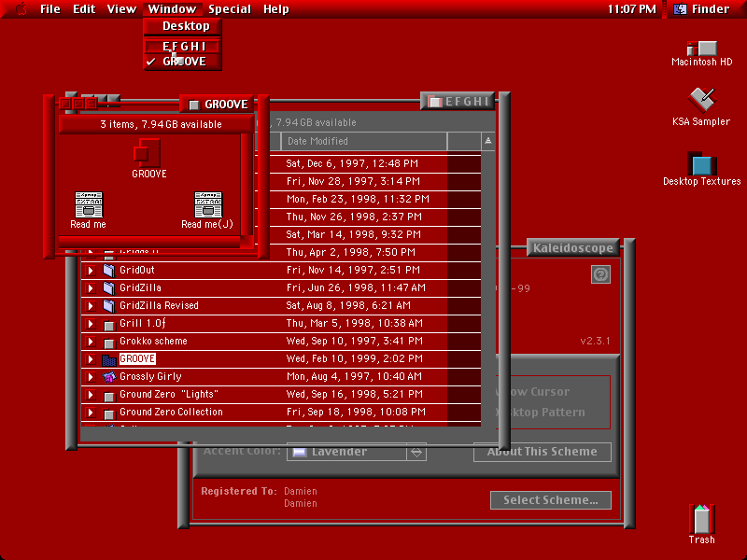The height and width of the screenshot is (560, 747).
Task: Click the sort order triangle button in EFGHI
Action: point(487,141)
